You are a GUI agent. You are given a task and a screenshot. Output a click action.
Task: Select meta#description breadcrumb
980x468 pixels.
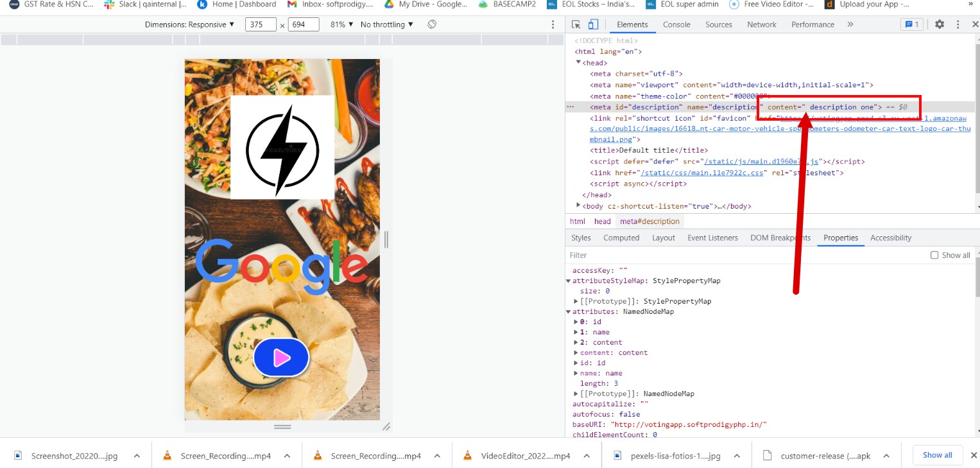[x=649, y=221]
